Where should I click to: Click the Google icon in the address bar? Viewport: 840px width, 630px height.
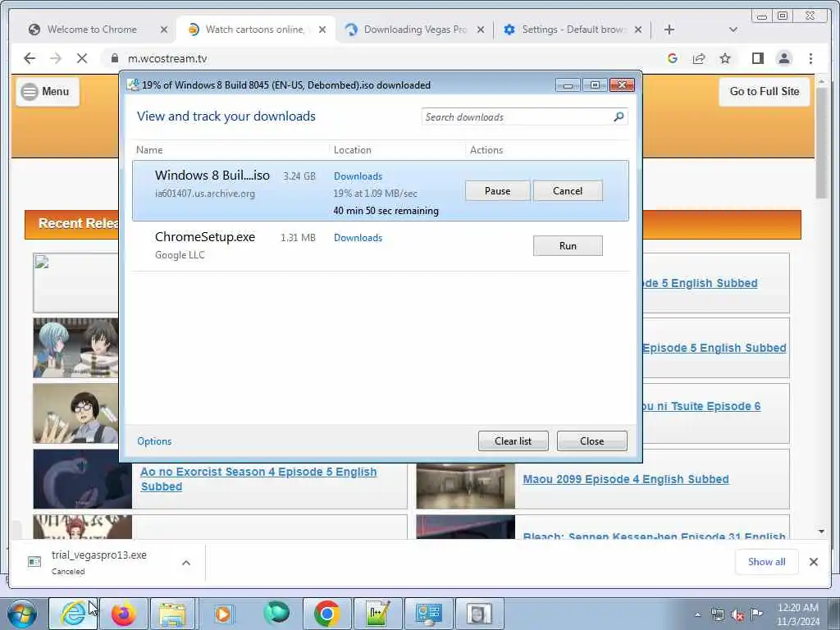coord(673,58)
